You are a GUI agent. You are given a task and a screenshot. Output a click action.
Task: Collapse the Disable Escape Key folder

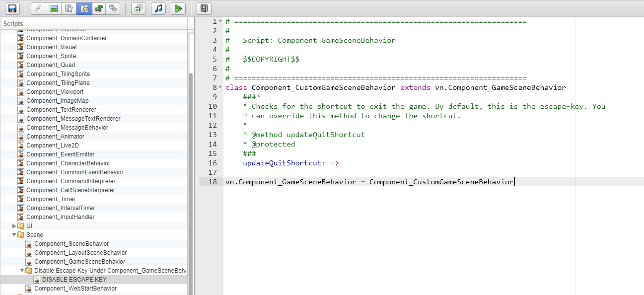click(22, 271)
